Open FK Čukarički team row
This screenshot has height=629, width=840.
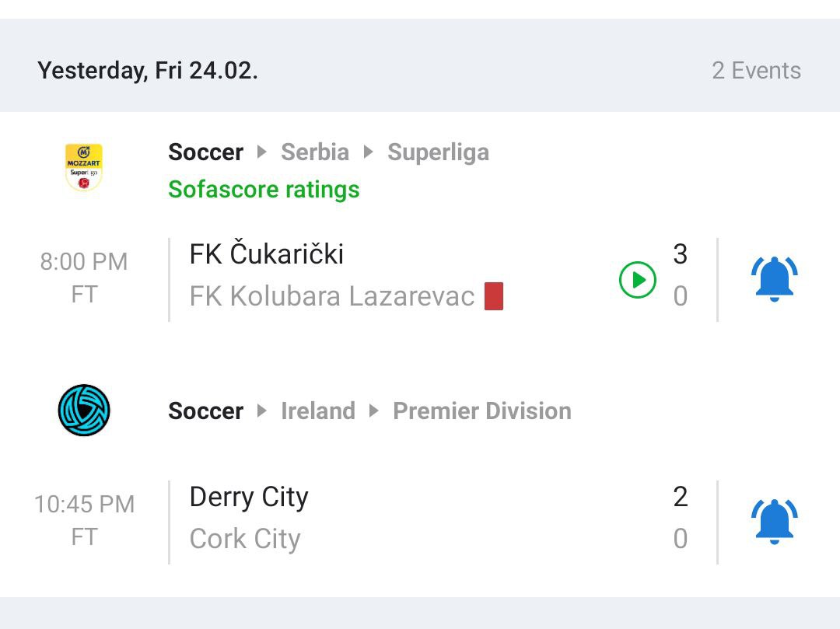click(266, 254)
